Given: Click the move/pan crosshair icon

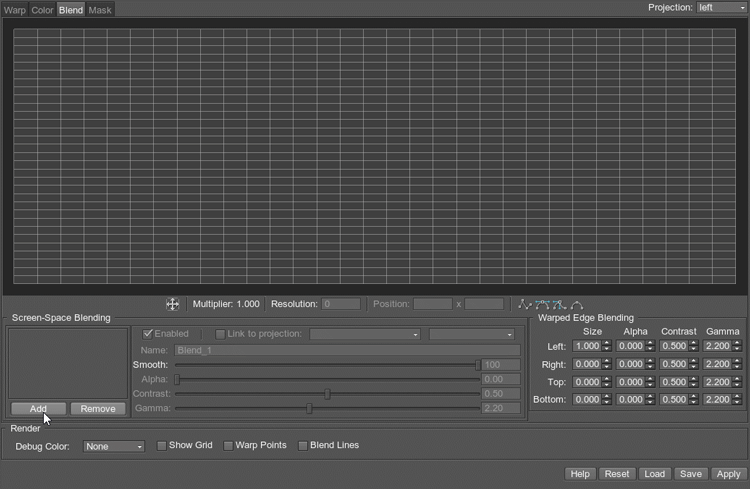Looking at the screenshot, I should (x=172, y=304).
